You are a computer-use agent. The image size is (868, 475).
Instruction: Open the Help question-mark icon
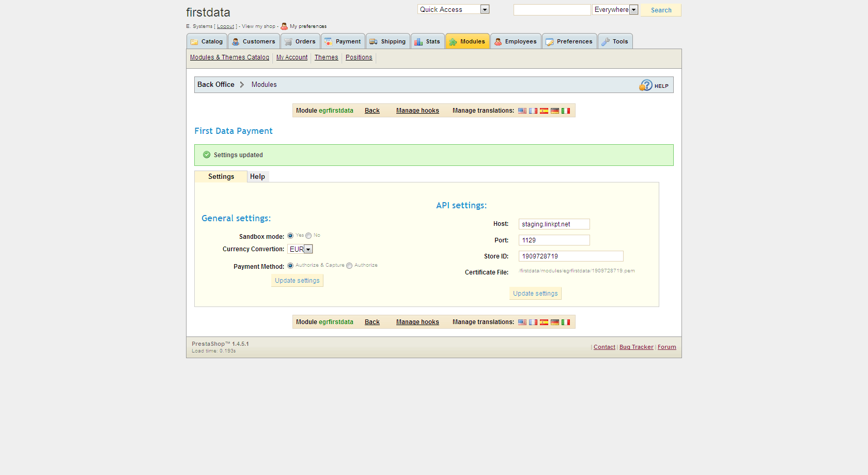pyautogui.click(x=646, y=85)
